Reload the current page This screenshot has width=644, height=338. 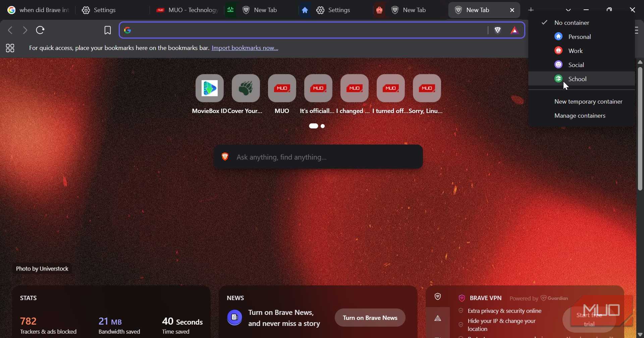coord(41,30)
